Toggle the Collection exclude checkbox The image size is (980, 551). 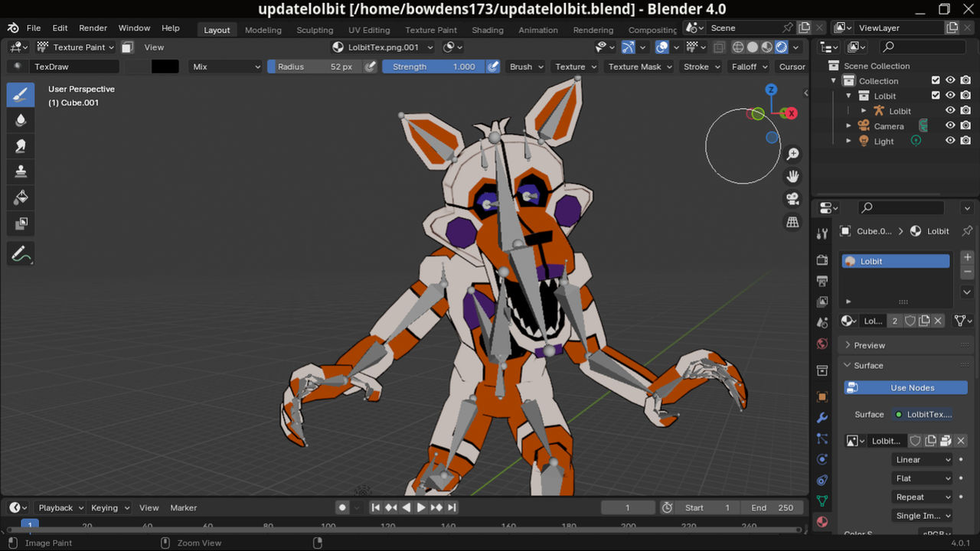coord(936,80)
